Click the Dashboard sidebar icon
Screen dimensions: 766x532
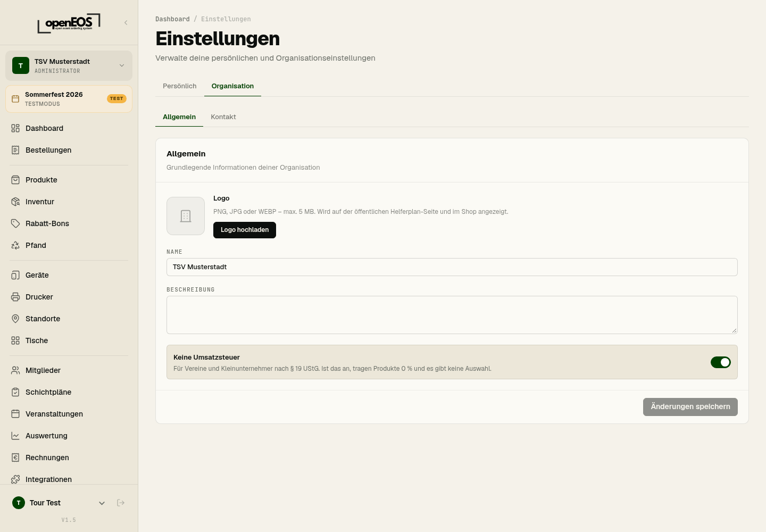point(15,128)
